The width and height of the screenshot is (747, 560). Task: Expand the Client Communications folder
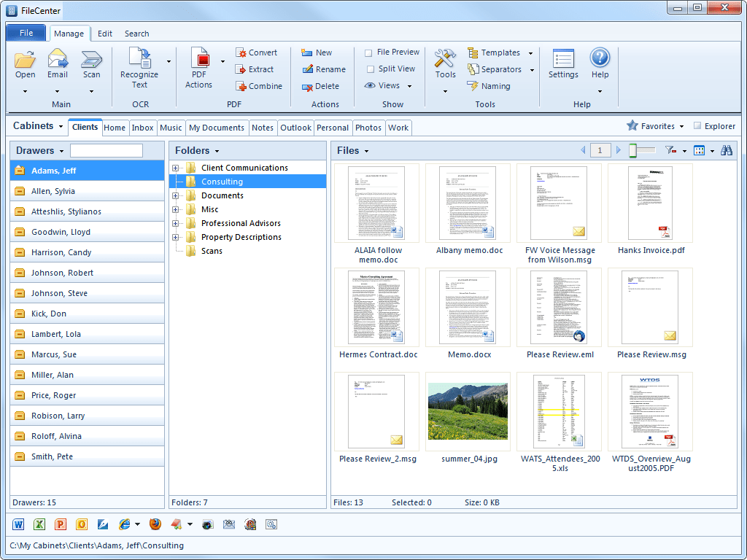tap(175, 167)
